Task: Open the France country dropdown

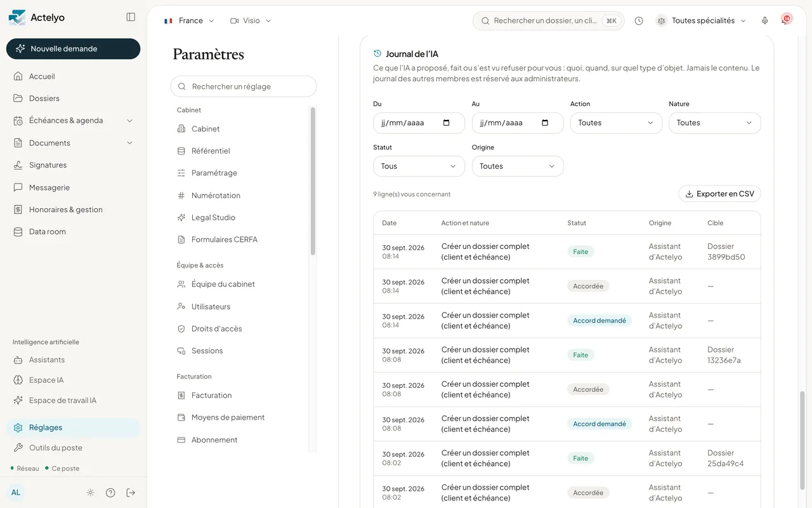Action: [189, 21]
